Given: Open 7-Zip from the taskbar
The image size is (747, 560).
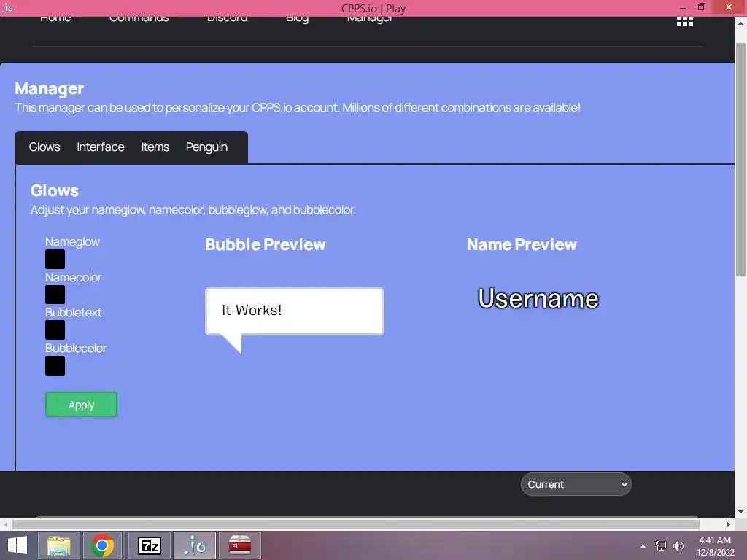Looking at the screenshot, I should pos(149,545).
